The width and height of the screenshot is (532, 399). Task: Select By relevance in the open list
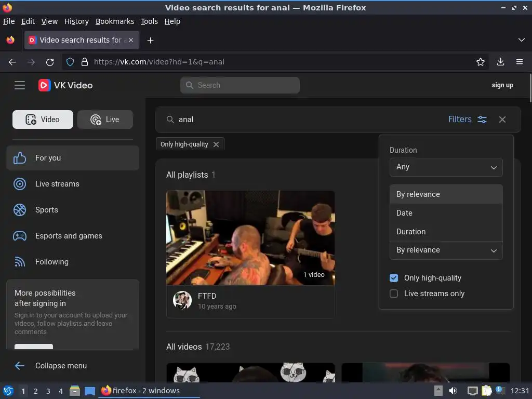pyautogui.click(x=446, y=194)
